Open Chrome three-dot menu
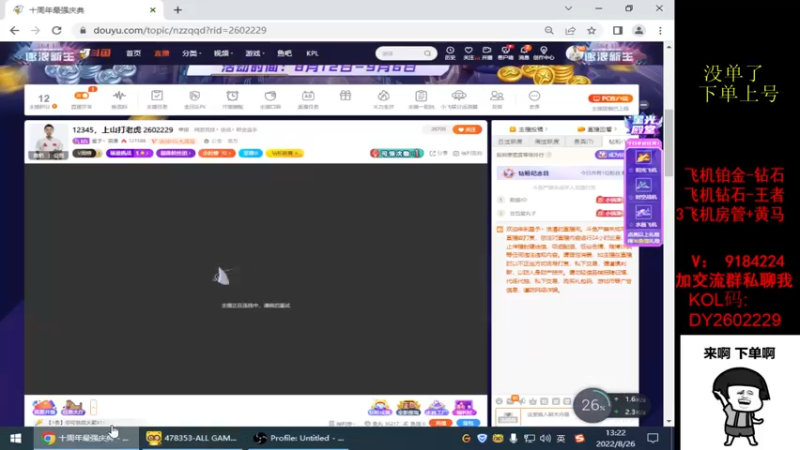Image resolution: width=800 pixels, height=450 pixels. pos(660,31)
